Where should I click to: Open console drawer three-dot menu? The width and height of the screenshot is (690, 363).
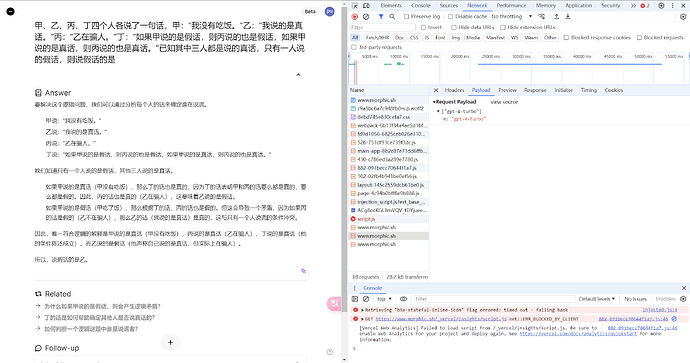(x=355, y=288)
